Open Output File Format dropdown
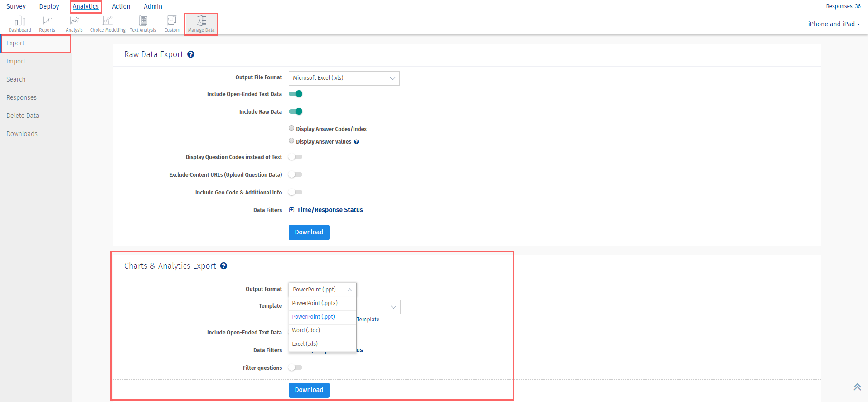This screenshot has width=868, height=402. tap(344, 78)
